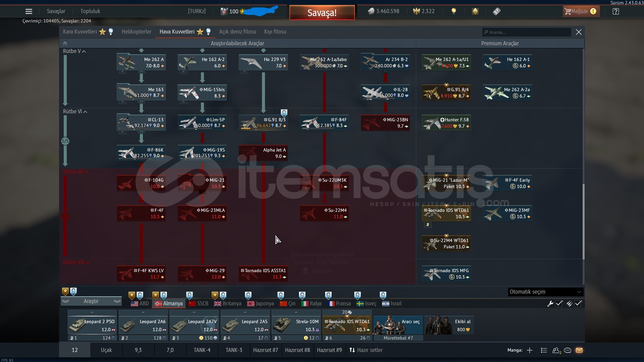Collapse the Rütbe V rank section

click(84, 52)
